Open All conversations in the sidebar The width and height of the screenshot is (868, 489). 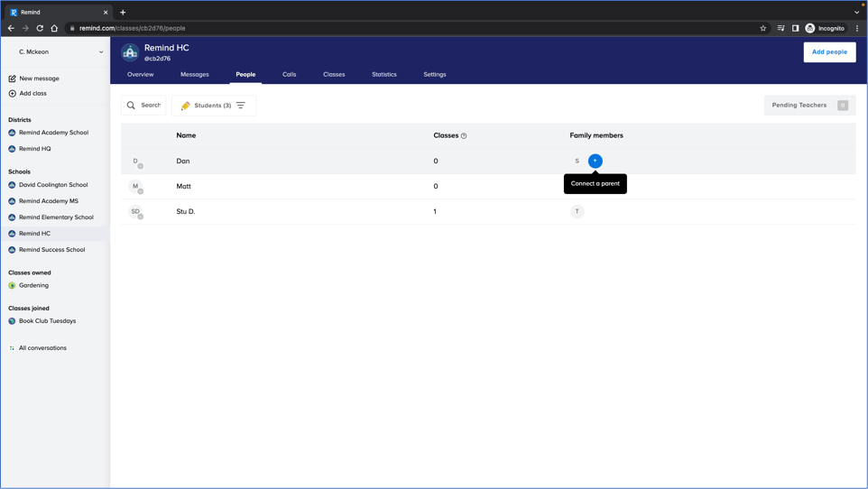point(42,348)
